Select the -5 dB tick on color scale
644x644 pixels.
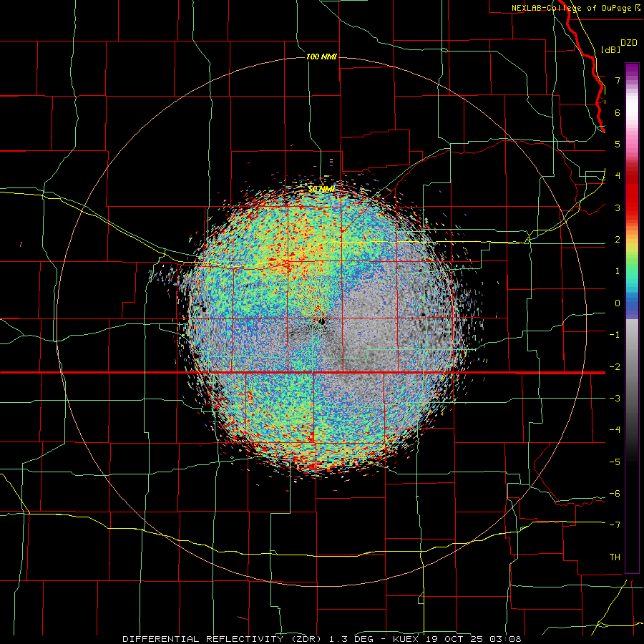tap(615, 462)
